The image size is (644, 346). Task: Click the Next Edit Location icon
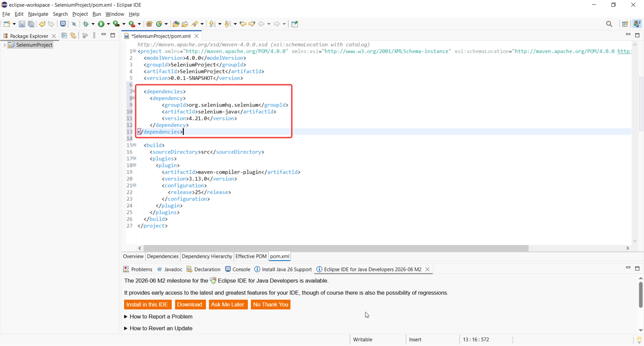pyautogui.click(x=252, y=24)
